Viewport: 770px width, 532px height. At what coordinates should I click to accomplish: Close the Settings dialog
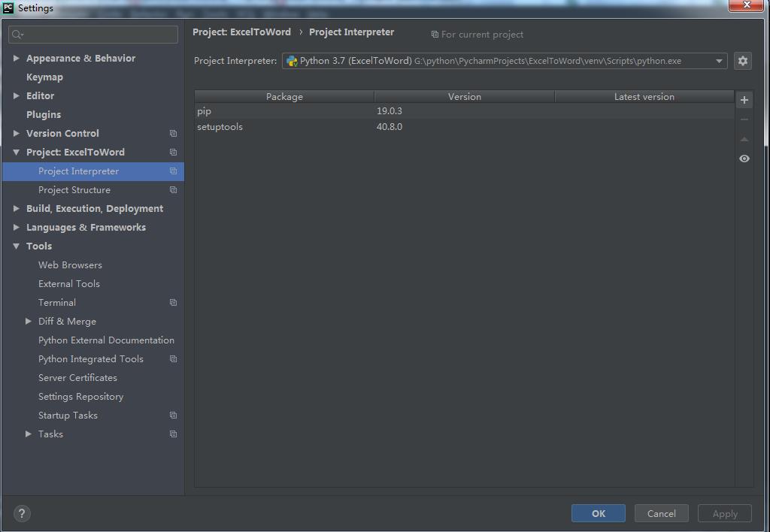click(747, 5)
